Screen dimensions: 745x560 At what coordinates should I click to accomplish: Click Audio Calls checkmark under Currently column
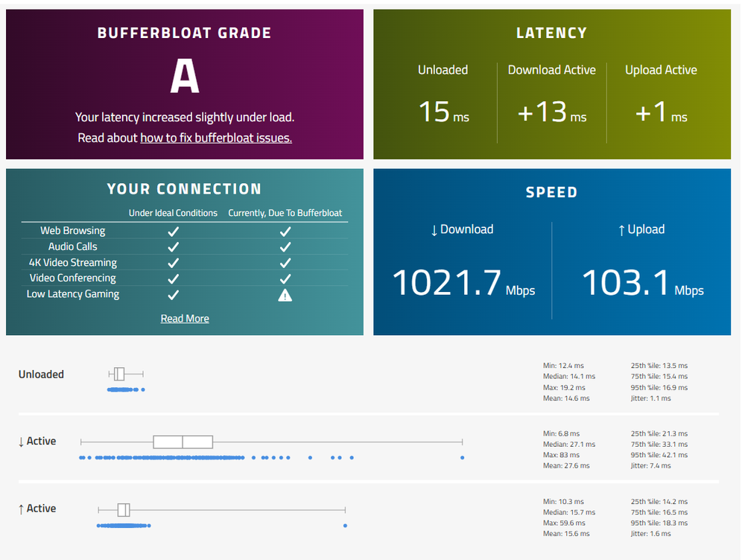(285, 246)
